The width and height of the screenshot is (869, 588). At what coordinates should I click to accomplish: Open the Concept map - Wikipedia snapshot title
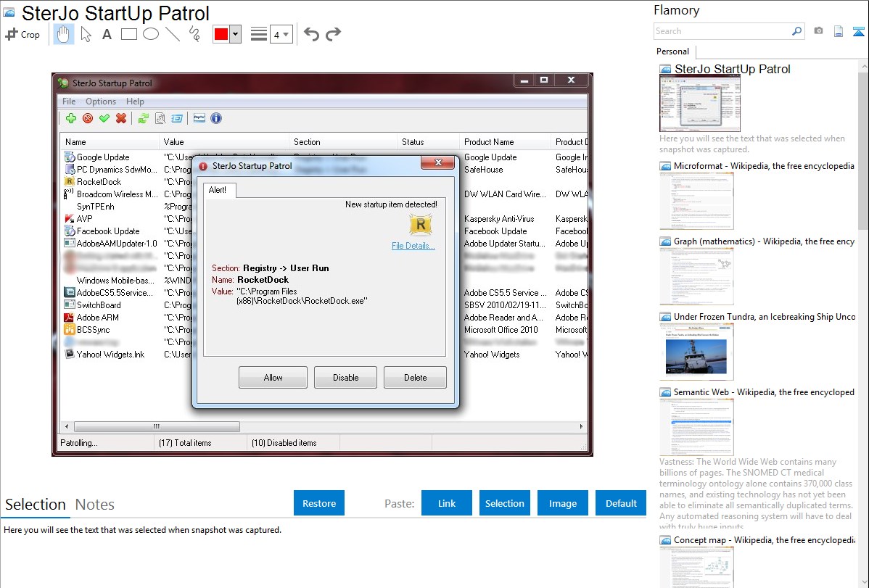[764, 539]
